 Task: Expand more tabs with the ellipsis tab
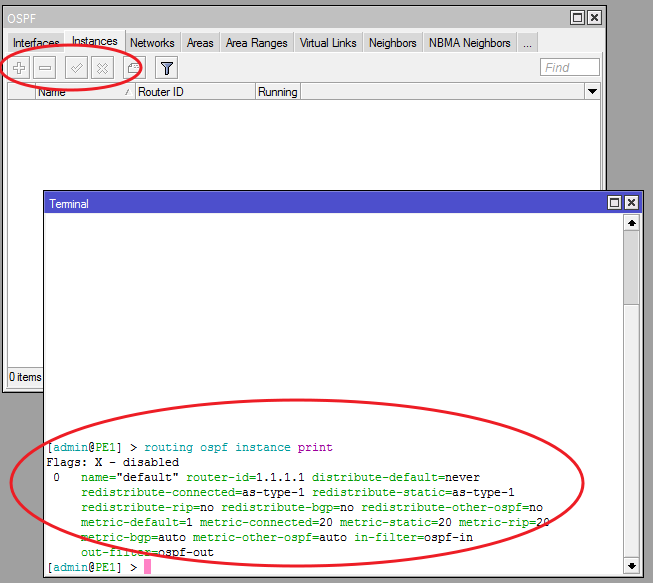[527, 42]
